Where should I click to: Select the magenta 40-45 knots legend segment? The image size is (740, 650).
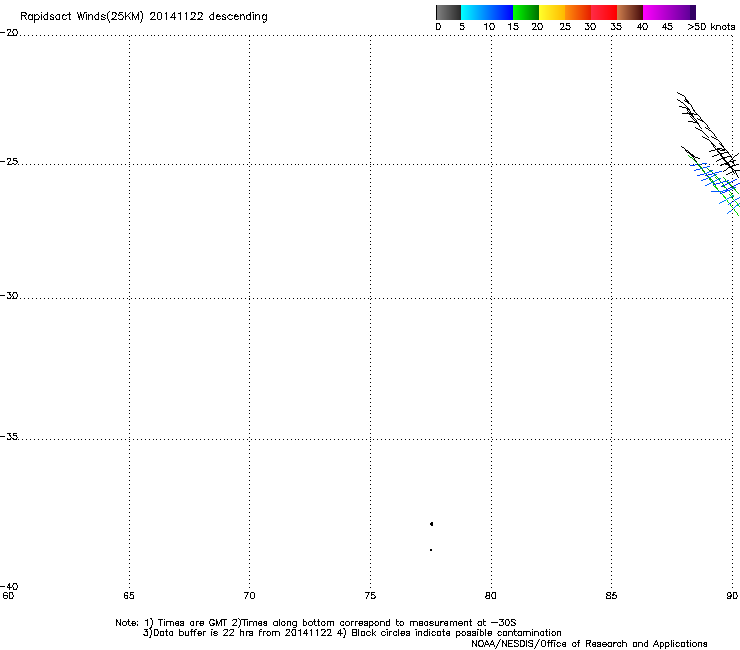pos(656,12)
